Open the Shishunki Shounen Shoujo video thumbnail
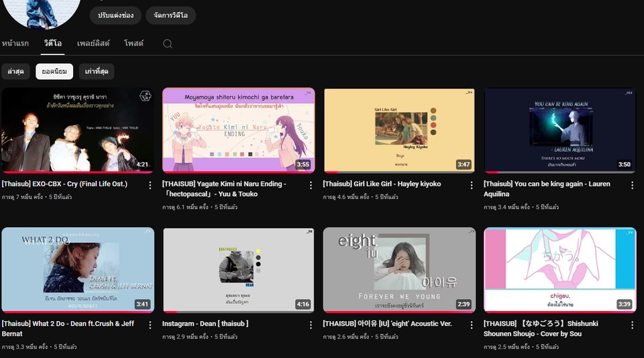The height and width of the screenshot is (358, 644). [559, 270]
